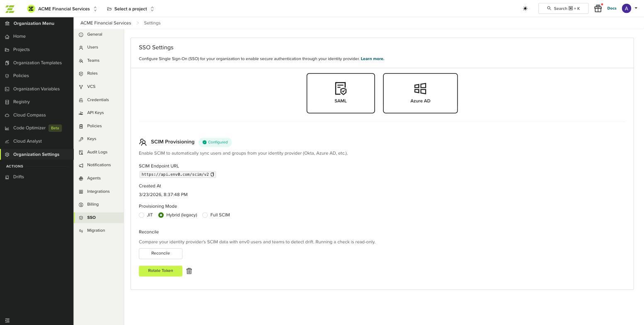Click the Cloud Compass cloud icon
This screenshot has height=325, width=644.
tap(7, 115)
